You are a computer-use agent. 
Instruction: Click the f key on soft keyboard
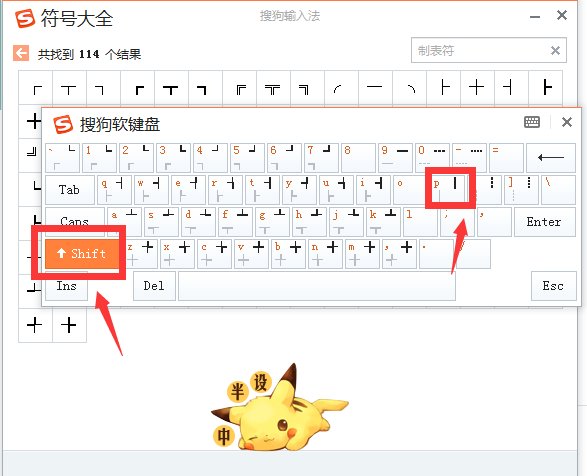pyautogui.click(x=235, y=222)
